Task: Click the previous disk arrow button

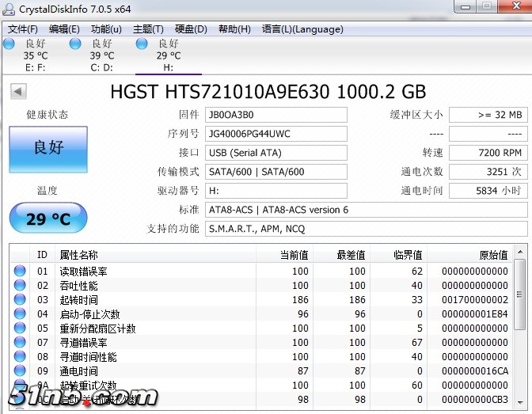Action: pyautogui.click(x=18, y=92)
